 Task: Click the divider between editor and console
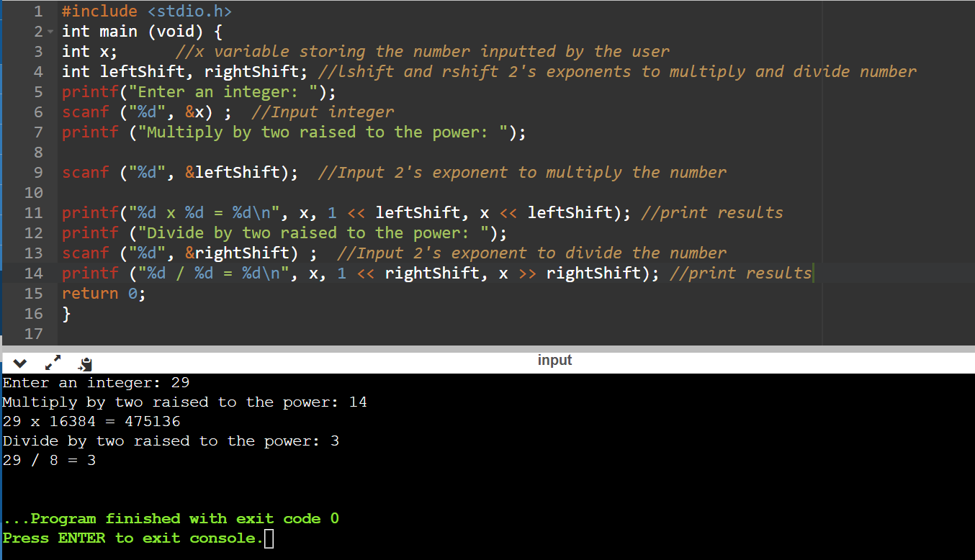click(487, 348)
